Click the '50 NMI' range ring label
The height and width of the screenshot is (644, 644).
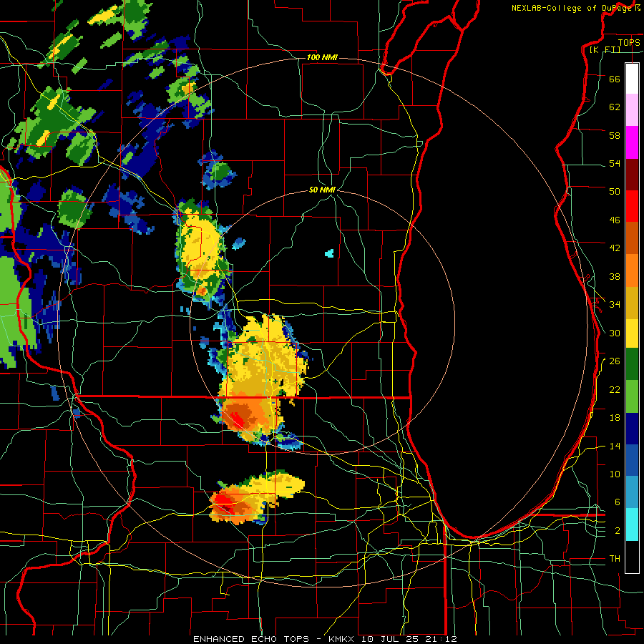coord(322,190)
